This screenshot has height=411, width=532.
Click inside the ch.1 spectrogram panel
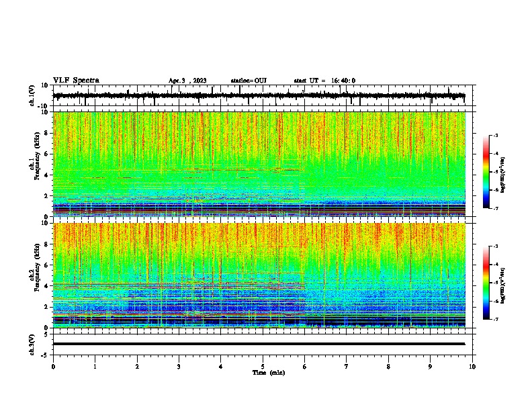point(259,164)
